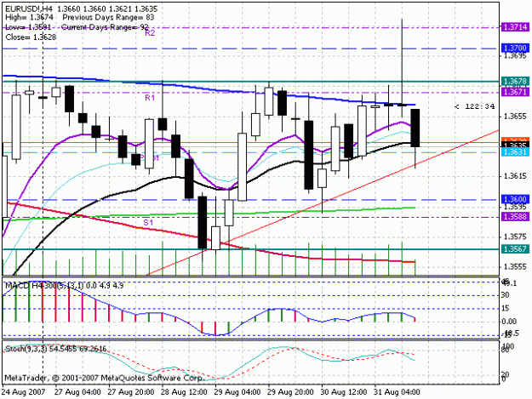Click the blue 1.3600 price label
The width and height of the screenshot is (532, 399).
(515, 199)
